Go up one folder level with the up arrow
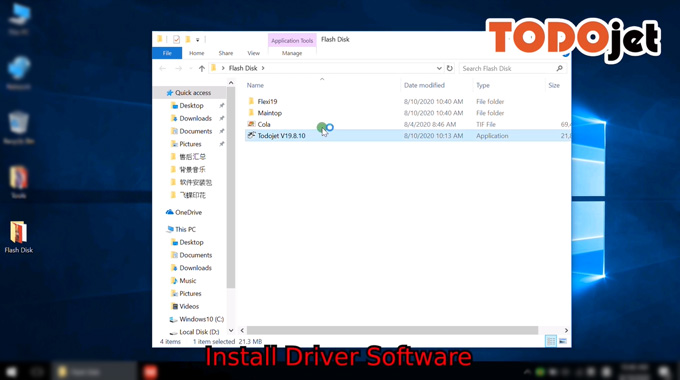 pos(202,68)
